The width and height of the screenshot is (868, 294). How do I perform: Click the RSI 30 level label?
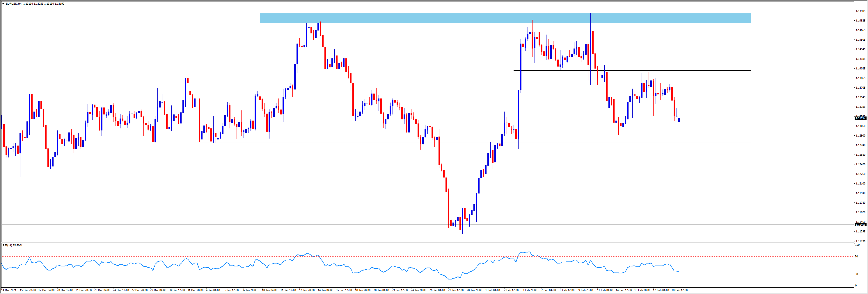point(856,274)
